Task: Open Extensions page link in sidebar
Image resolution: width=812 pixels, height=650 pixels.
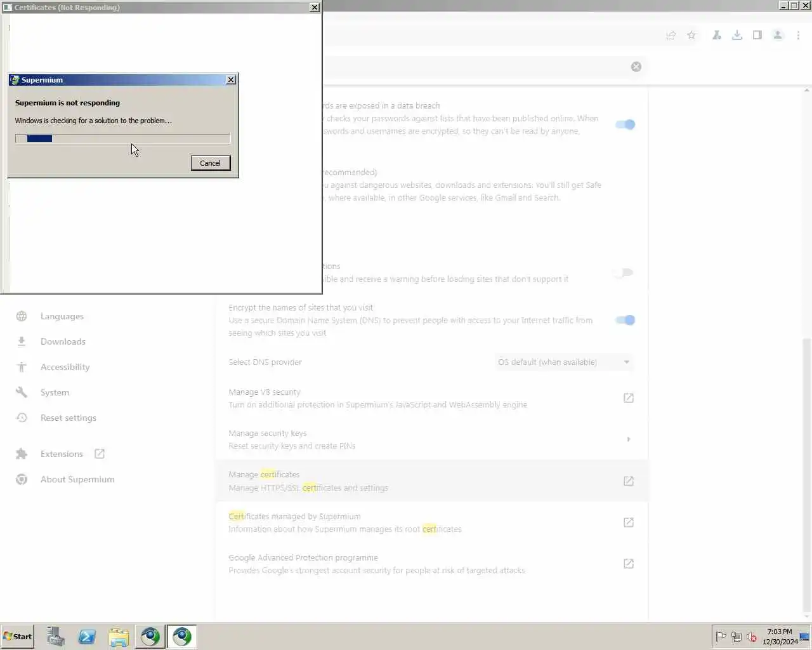Action: point(62,454)
